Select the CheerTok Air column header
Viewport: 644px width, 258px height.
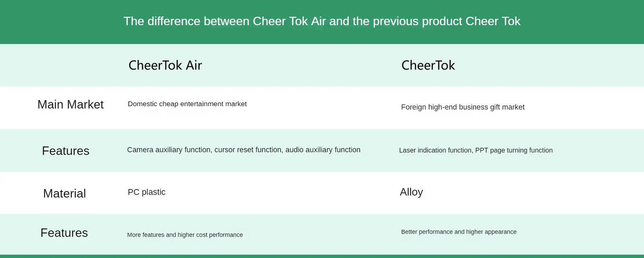[165, 65]
